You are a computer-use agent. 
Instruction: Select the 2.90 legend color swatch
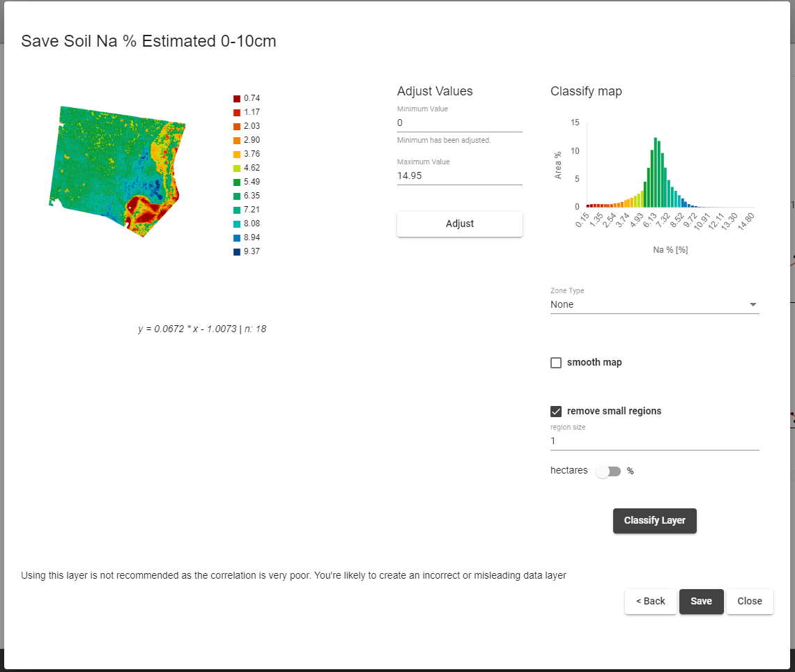pyautogui.click(x=237, y=141)
